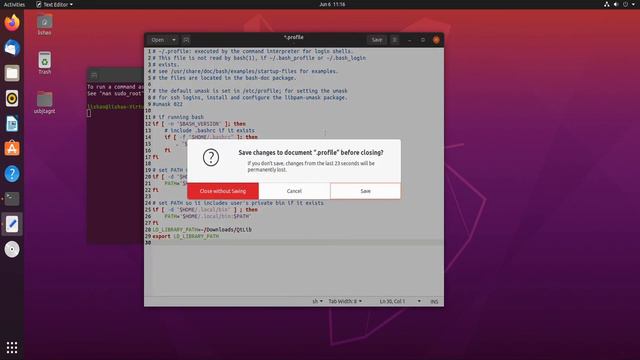Launch LibreOffice Writer from the dock
This screenshot has width=640, height=360.
12,124
